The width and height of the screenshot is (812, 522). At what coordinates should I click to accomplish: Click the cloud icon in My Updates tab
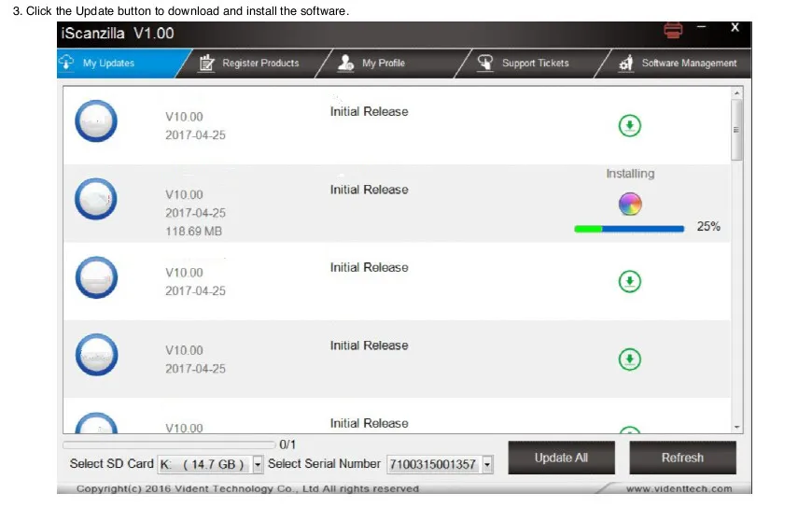click(66, 62)
